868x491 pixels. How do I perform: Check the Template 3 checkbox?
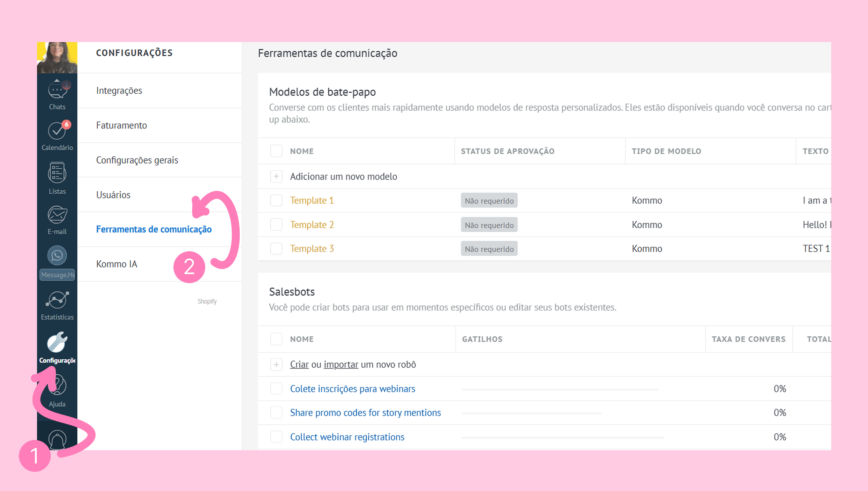pos(276,249)
